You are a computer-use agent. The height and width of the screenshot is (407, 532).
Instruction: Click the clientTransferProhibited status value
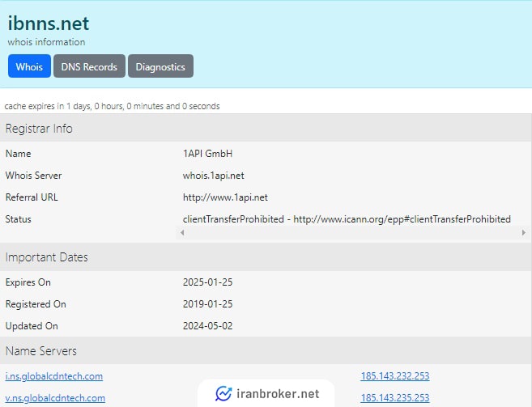pos(347,219)
